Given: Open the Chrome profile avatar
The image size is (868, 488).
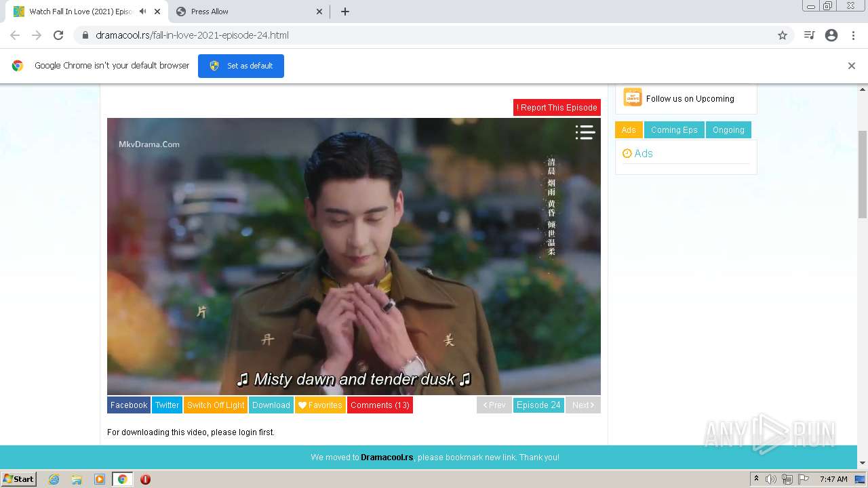Looking at the screenshot, I should point(831,35).
